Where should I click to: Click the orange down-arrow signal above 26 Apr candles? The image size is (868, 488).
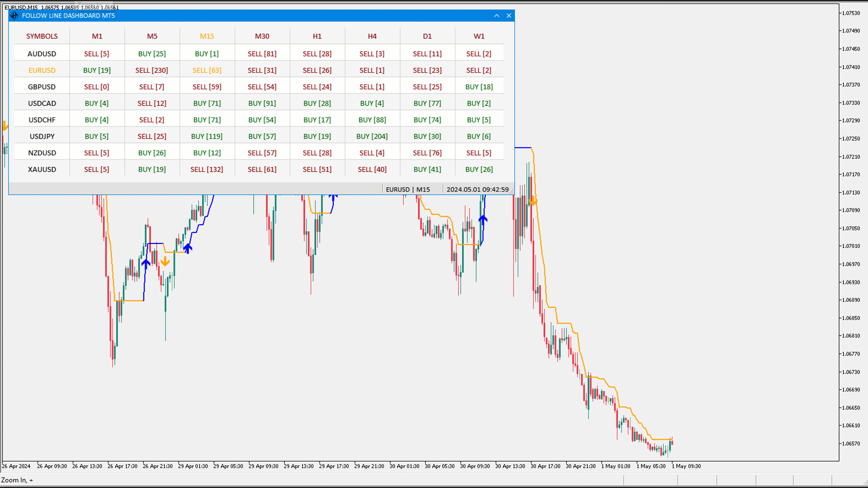pyautogui.click(x=165, y=261)
